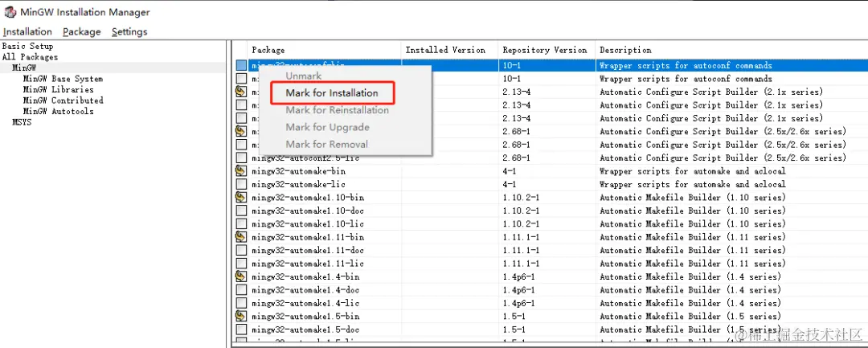Viewport: 868px width, 348px height.
Task: Click version 1.11.1-1 in automake1.11-bin row
Action: pos(521,237)
